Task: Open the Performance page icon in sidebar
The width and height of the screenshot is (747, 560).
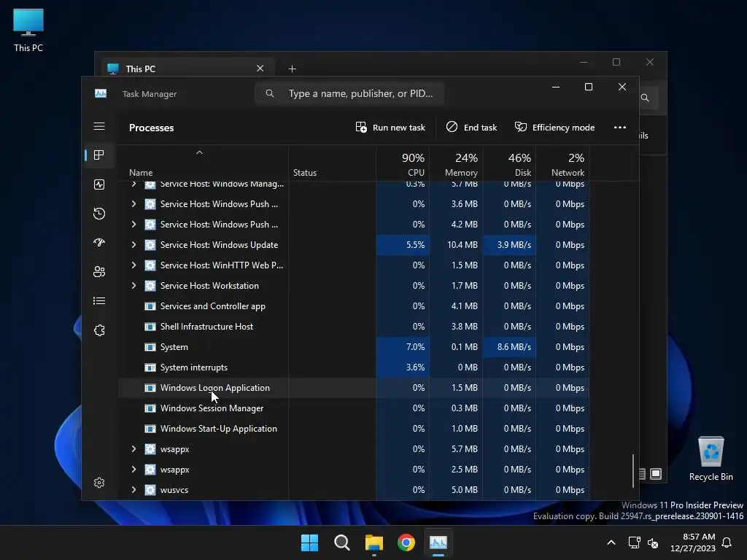Action: (x=99, y=184)
